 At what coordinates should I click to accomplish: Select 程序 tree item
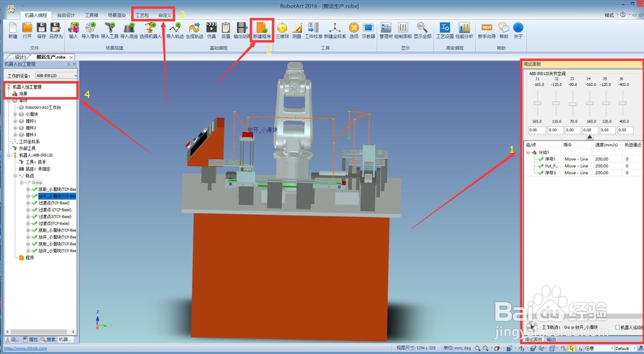click(x=30, y=258)
